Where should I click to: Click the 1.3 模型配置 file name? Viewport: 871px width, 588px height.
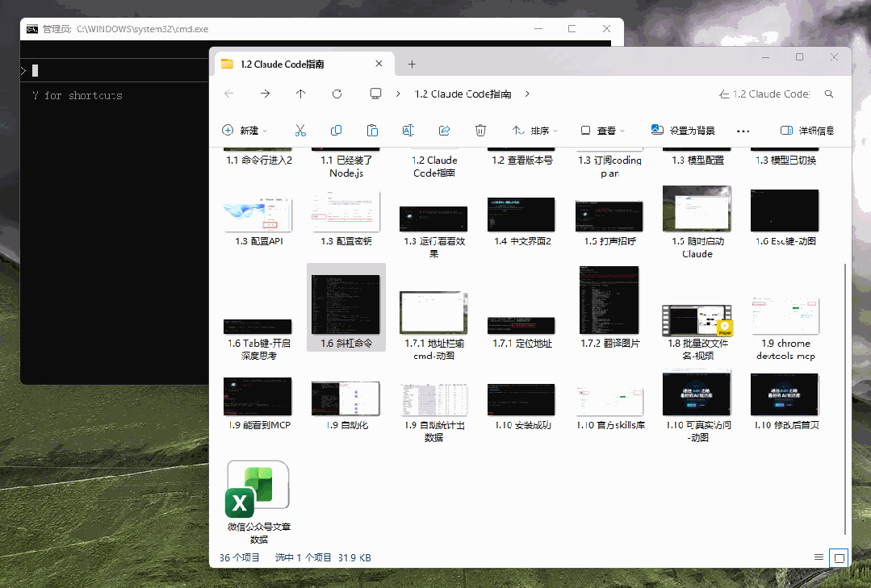pyautogui.click(x=697, y=161)
